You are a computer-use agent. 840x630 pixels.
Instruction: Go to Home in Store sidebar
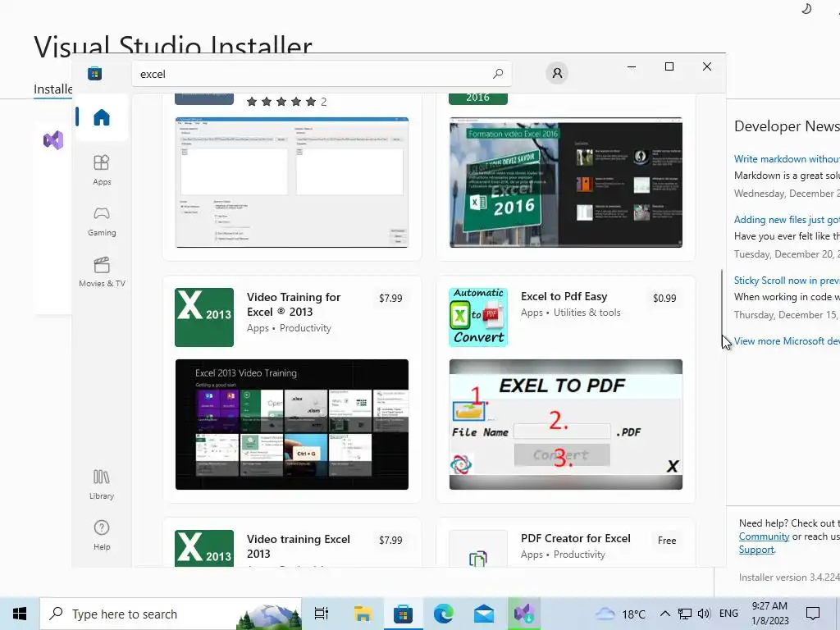(x=101, y=117)
